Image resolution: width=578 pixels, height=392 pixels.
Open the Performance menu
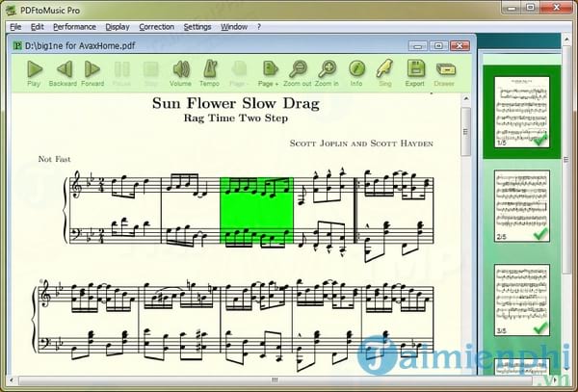pyautogui.click(x=74, y=27)
